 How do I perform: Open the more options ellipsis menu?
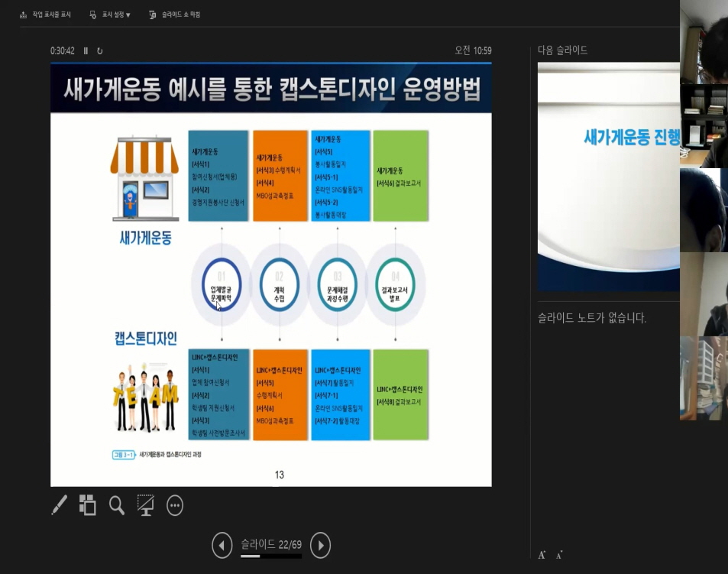coord(175,505)
